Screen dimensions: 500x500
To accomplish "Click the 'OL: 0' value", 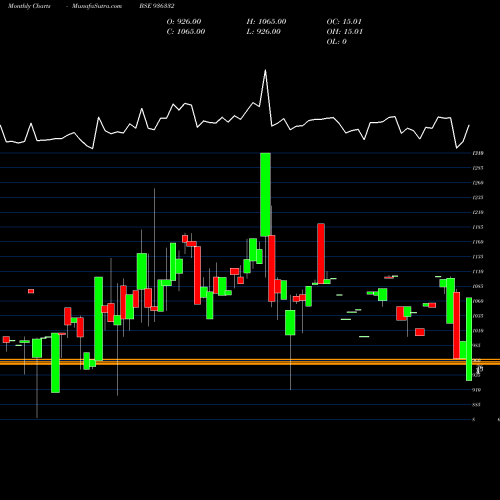I will (x=336, y=41).
